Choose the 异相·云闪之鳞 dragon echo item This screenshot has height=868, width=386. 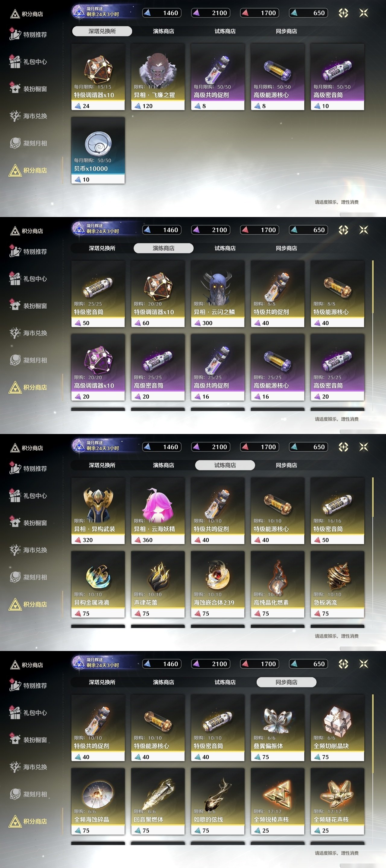[x=218, y=294]
